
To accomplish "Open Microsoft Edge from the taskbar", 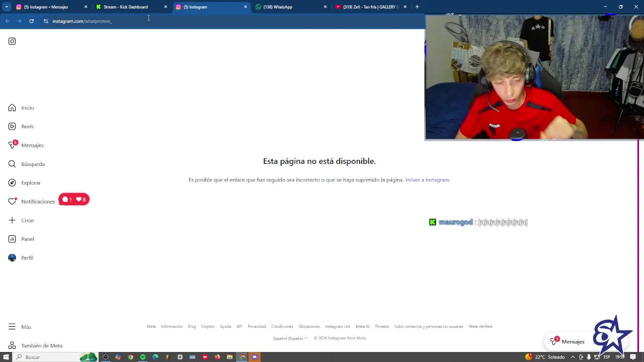I will pos(155,357).
